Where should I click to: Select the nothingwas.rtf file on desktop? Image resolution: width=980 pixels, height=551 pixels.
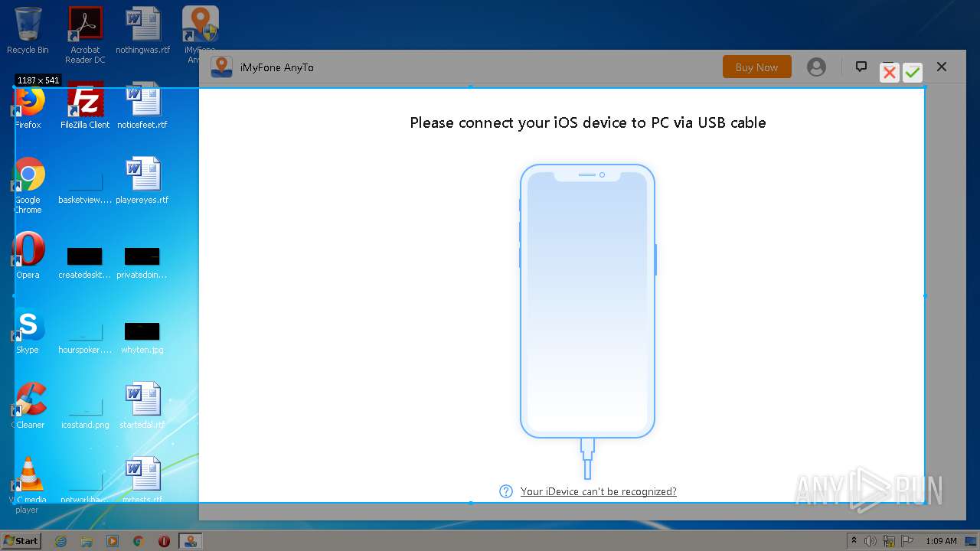[143, 31]
